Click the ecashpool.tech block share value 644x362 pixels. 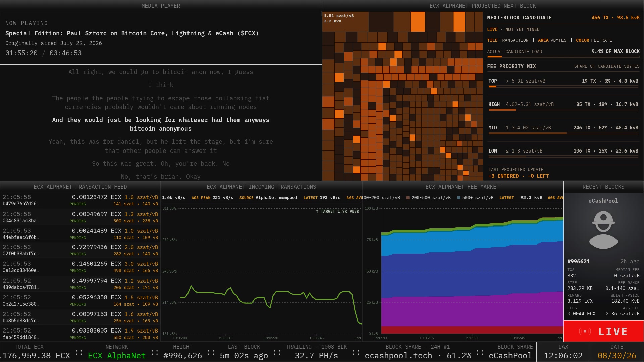[x=418, y=356]
